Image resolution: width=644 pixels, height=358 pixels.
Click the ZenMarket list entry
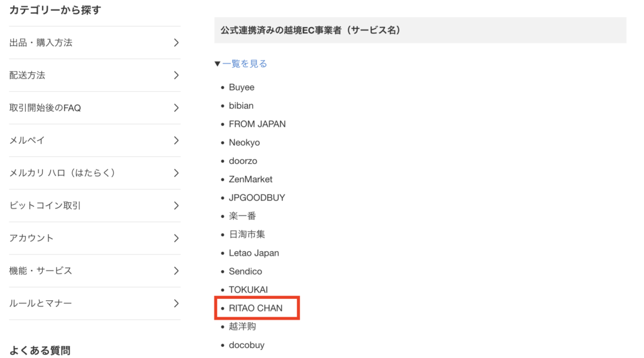point(251,179)
